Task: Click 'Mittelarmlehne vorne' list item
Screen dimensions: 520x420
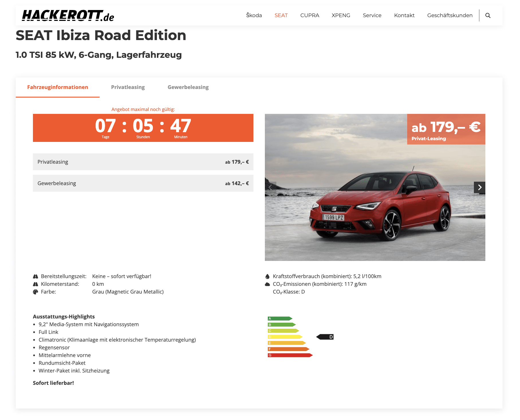Action: click(65, 355)
